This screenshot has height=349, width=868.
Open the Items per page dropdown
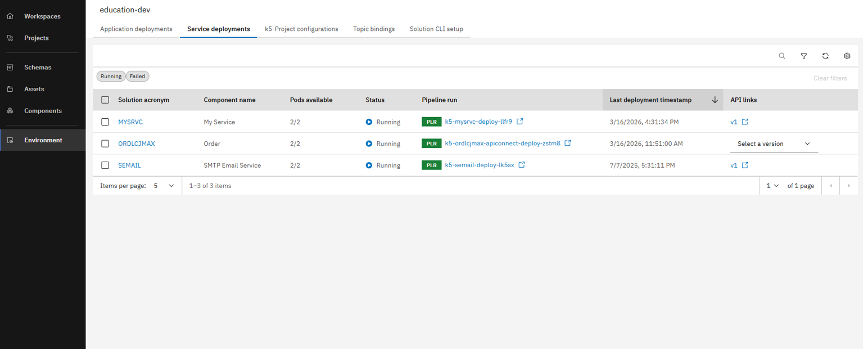[164, 185]
